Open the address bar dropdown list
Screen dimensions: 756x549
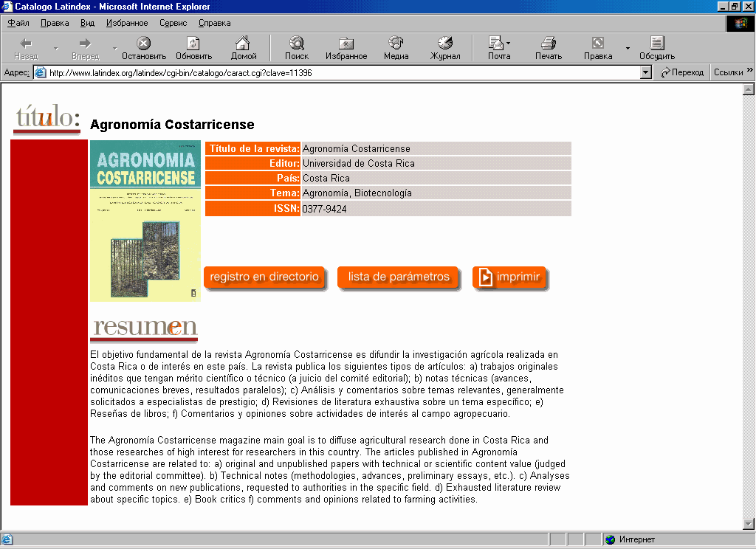coord(645,72)
